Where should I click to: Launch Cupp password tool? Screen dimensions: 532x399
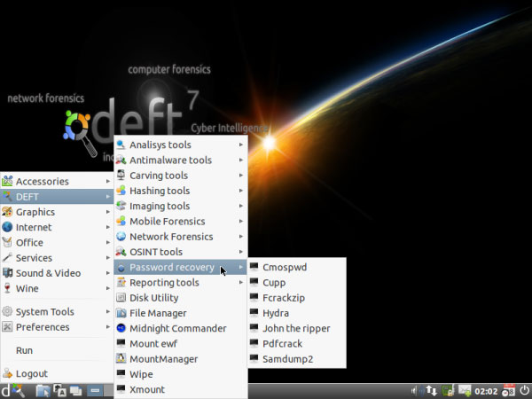coord(297,282)
